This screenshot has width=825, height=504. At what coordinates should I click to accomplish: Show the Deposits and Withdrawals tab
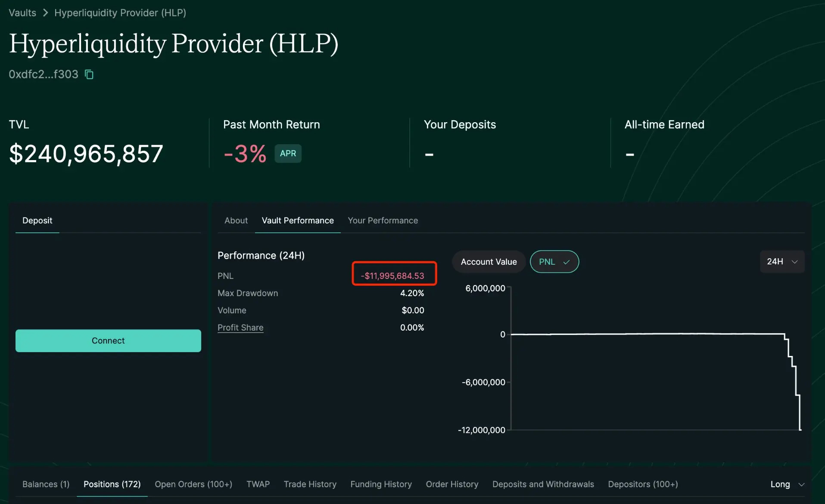543,484
